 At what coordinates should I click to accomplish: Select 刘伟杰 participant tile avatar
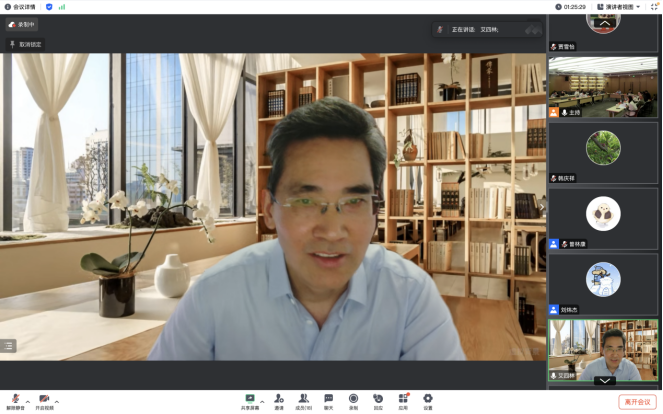coord(603,280)
